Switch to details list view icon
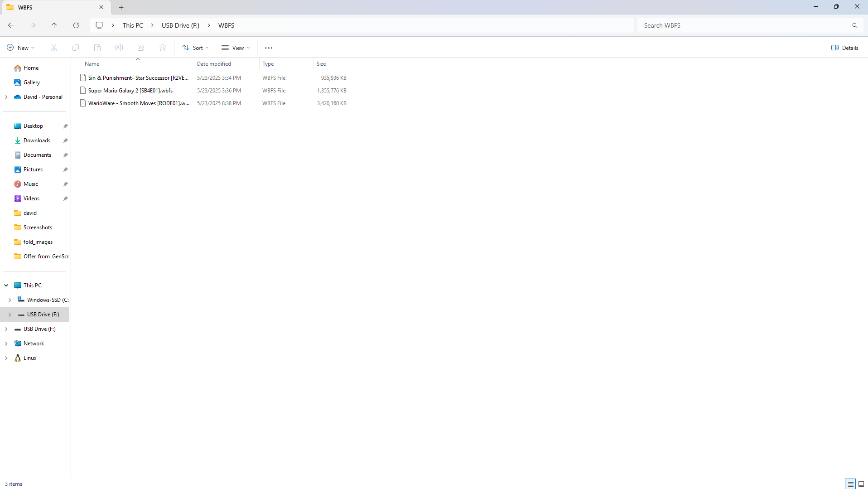 click(x=850, y=484)
